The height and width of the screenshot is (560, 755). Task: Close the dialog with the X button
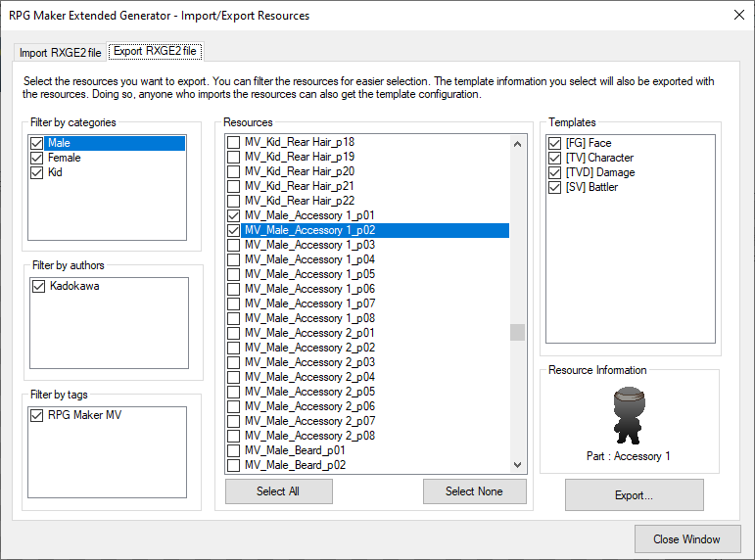(x=739, y=15)
